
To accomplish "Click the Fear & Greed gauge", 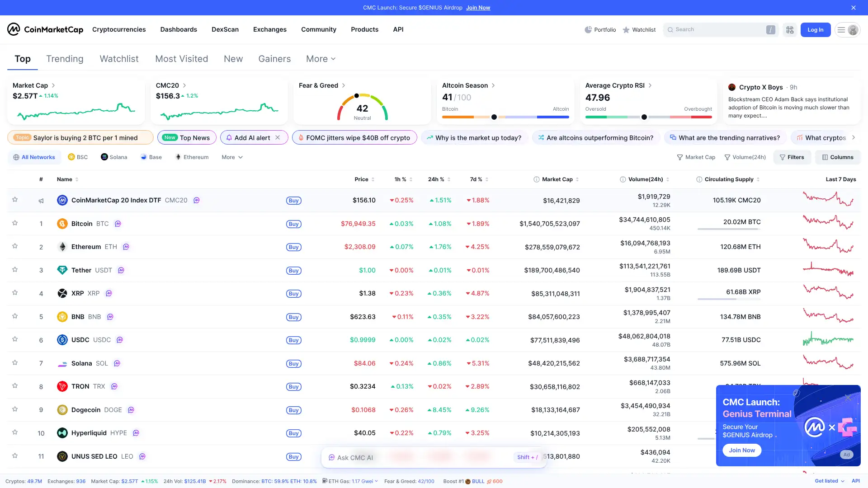I will [x=363, y=107].
